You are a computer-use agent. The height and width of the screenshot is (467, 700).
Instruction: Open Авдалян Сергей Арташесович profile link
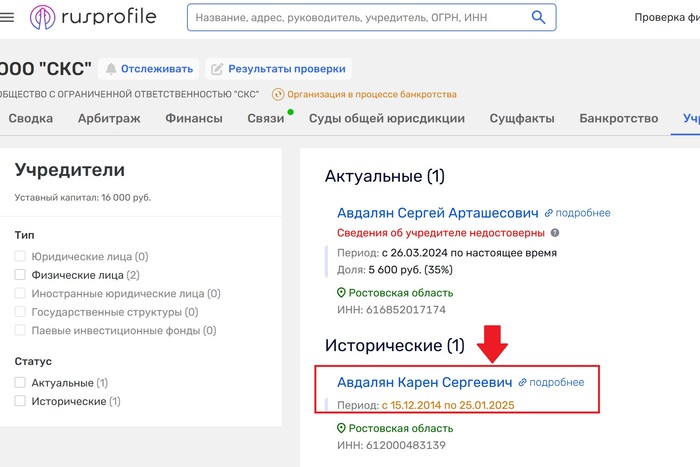[x=438, y=213]
